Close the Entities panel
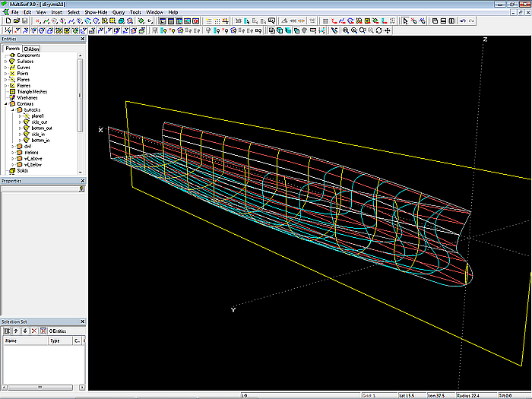 [x=83, y=39]
